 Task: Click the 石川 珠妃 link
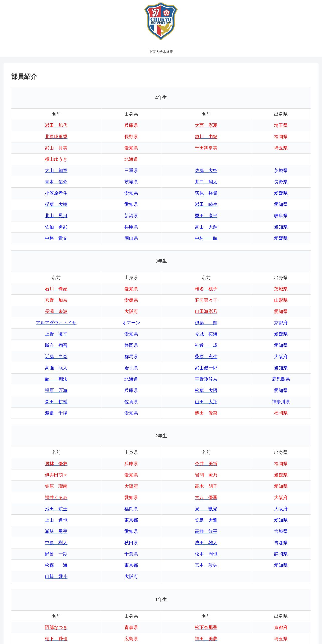click(56, 289)
